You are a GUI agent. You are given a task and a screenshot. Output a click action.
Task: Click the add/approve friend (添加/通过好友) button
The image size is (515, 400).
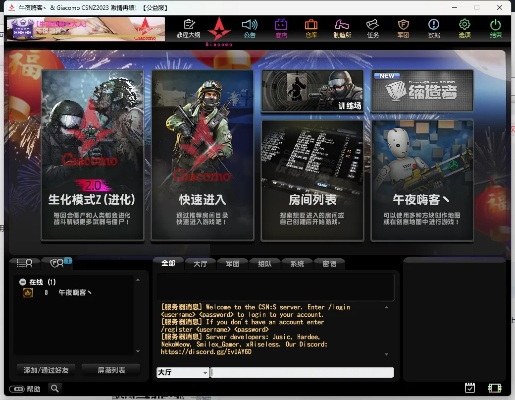click(x=46, y=370)
